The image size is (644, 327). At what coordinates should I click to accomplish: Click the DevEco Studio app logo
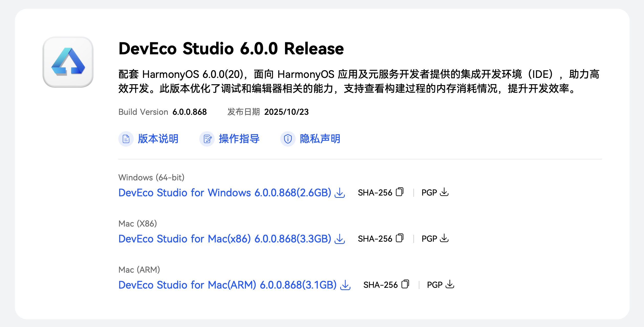pyautogui.click(x=68, y=62)
